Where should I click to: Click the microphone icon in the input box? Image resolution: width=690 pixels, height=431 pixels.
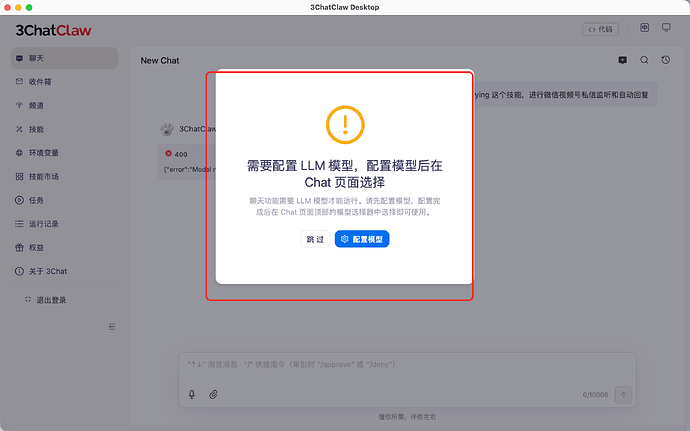192,394
